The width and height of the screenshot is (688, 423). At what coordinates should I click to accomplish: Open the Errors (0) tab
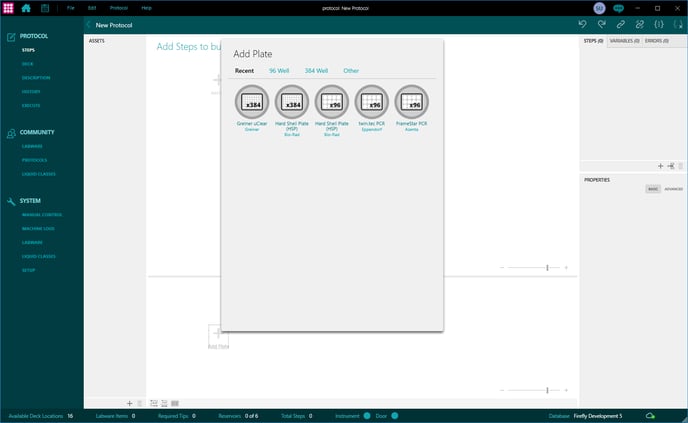(x=657, y=41)
